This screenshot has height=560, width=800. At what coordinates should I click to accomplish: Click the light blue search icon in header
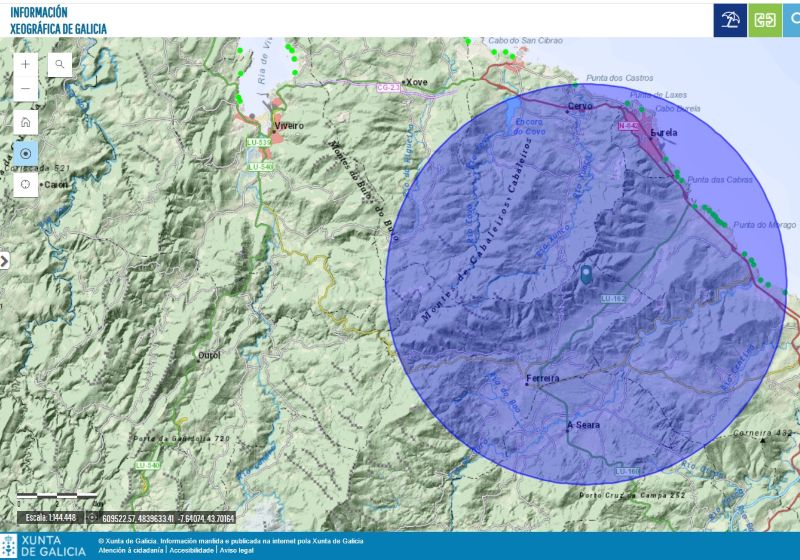click(792, 20)
